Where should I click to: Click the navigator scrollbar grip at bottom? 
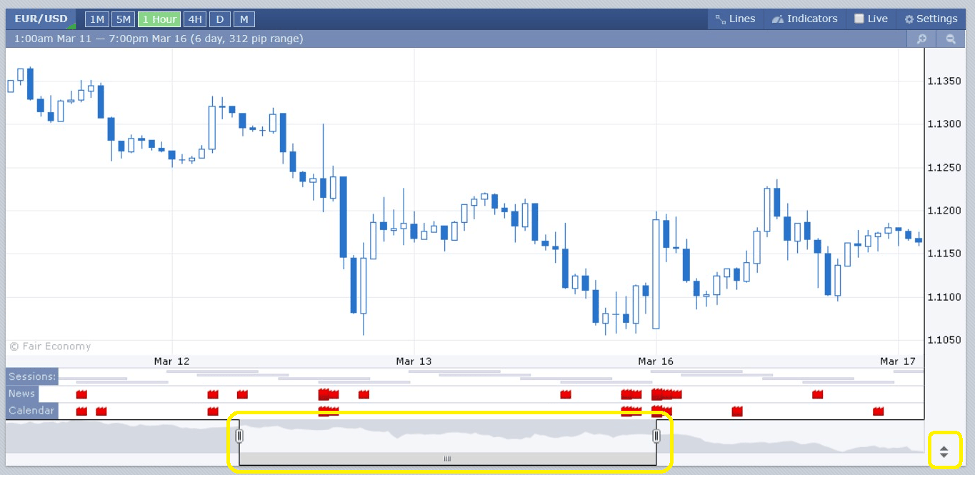[447, 459]
